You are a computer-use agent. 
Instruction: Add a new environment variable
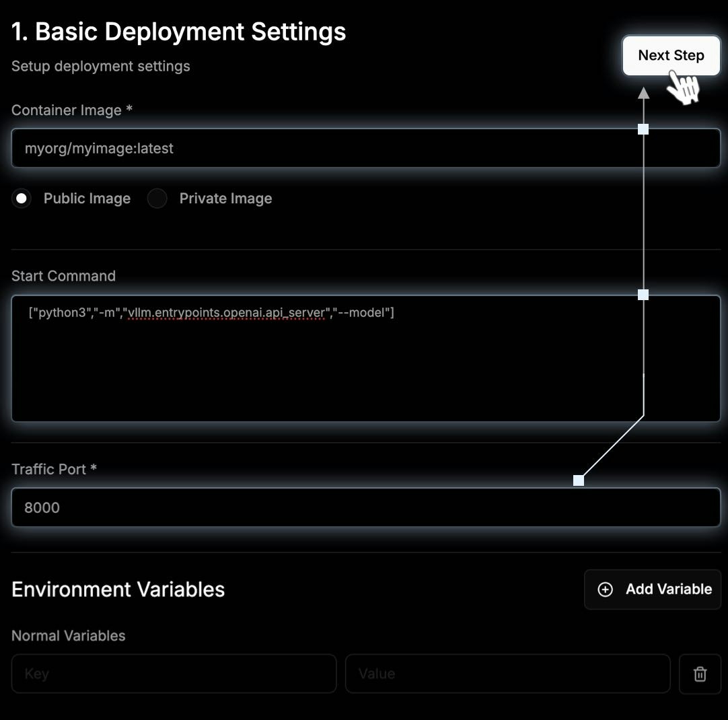653,589
